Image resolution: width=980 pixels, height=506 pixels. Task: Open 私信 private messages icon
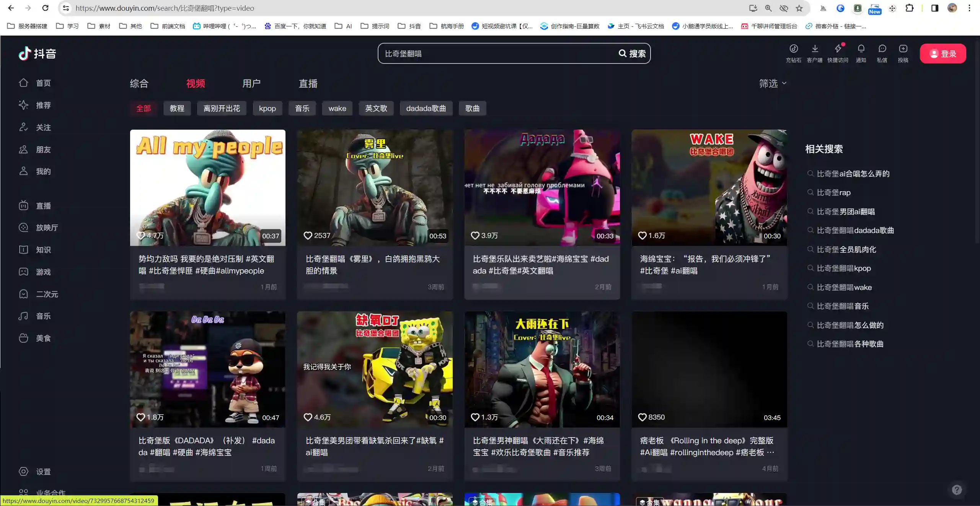point(882,49)
